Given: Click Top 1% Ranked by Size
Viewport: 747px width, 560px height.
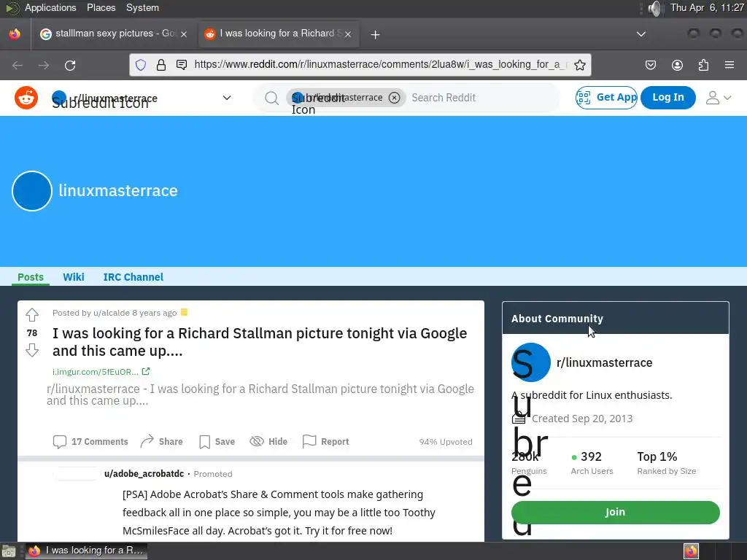Looking at the screenshot, I should point(667,463).
